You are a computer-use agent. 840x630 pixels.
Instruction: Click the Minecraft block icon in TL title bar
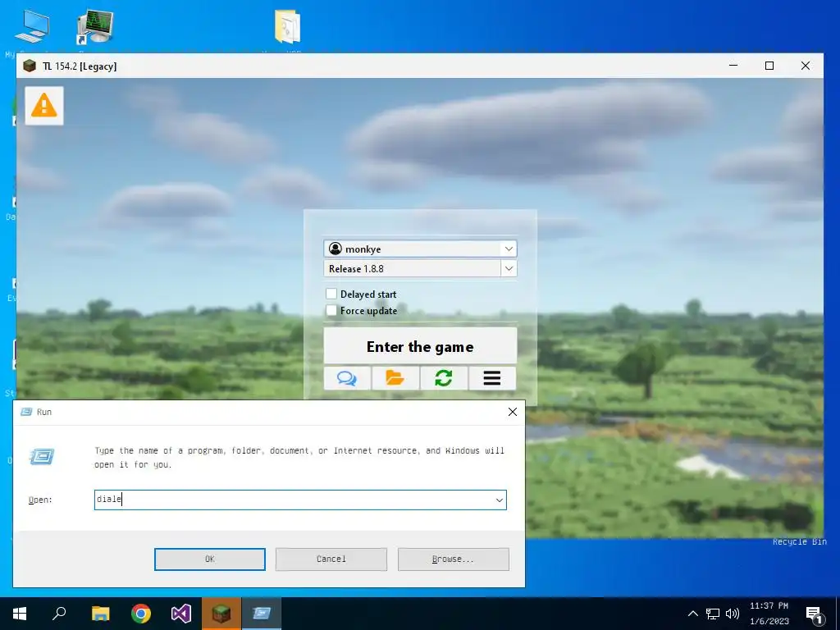click(30, 66)
